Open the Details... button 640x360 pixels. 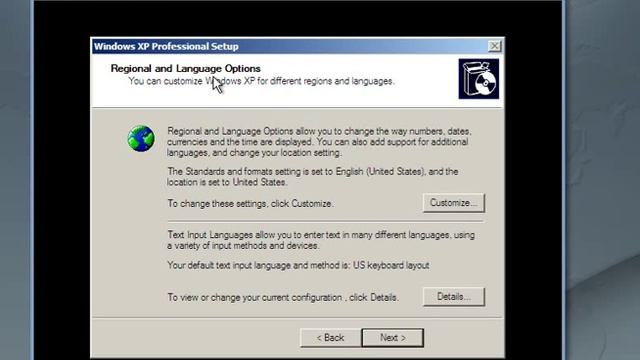tap(453, 297)
